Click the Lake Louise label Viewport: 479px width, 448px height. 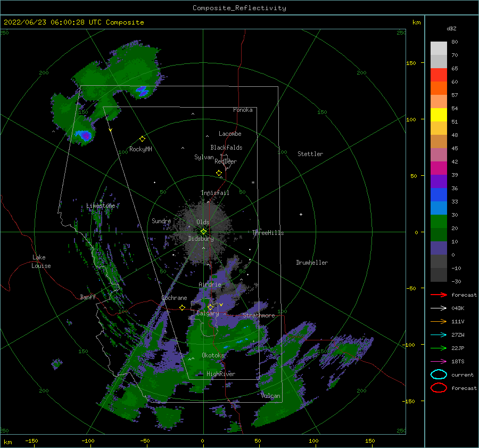[x=41, y=262]
